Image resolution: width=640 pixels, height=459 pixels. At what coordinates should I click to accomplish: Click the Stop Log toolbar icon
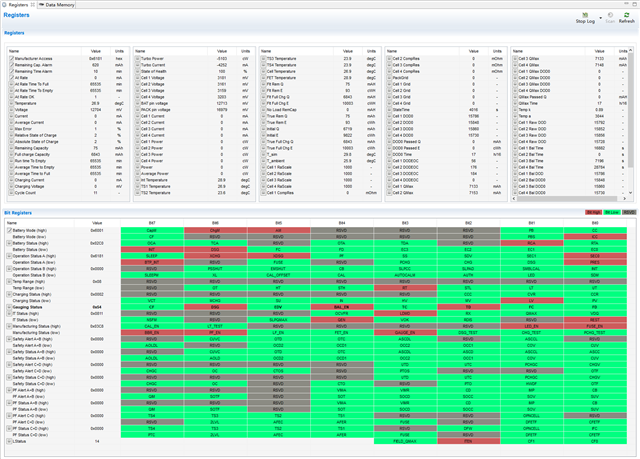click(x=585, y=15)
